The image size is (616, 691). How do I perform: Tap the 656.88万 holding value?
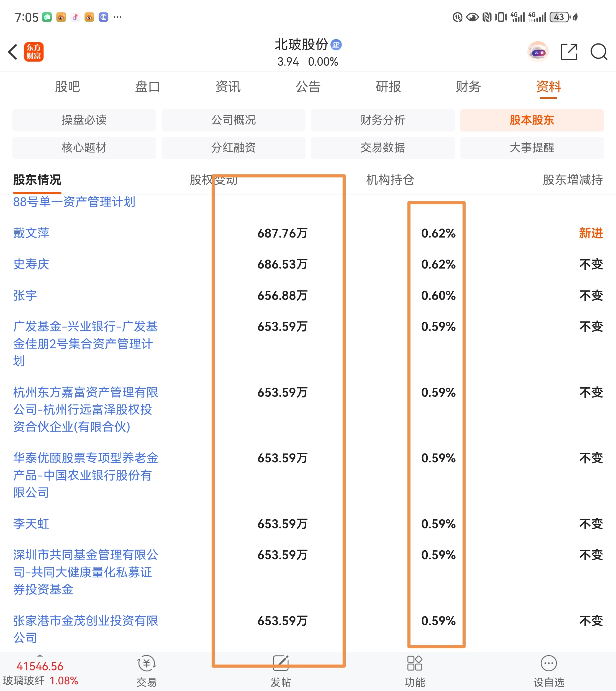click(x=282, y=295)
